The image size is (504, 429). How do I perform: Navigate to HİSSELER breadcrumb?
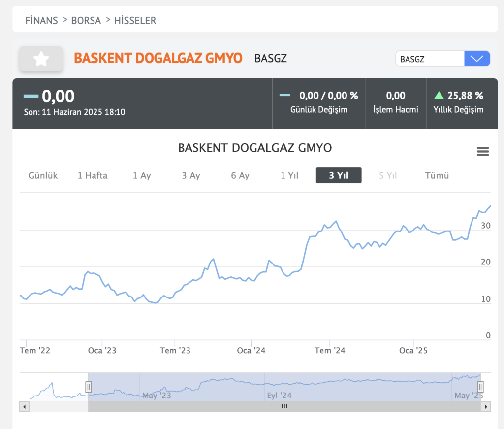click(135, 20)
